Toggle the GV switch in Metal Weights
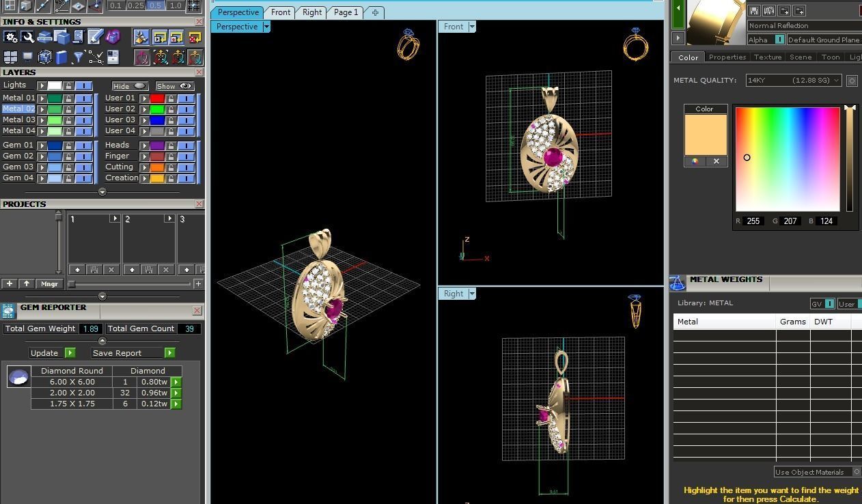 point(829,304)
